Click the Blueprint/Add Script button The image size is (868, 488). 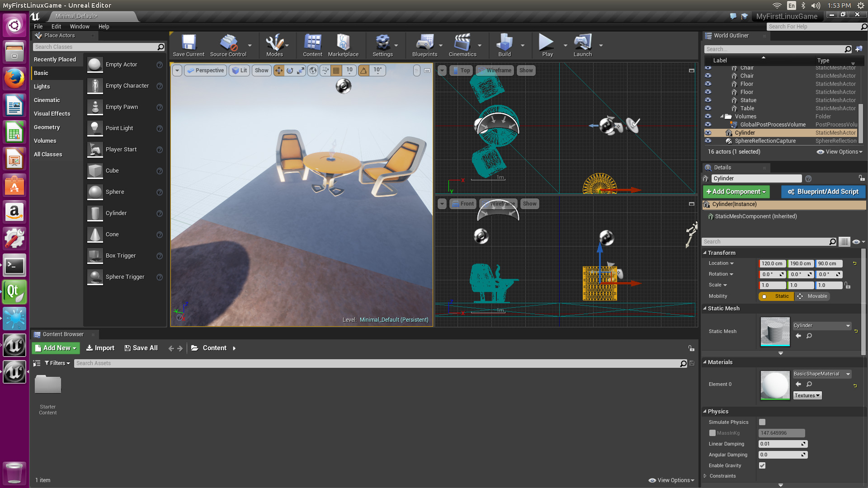tap(823, 192)
